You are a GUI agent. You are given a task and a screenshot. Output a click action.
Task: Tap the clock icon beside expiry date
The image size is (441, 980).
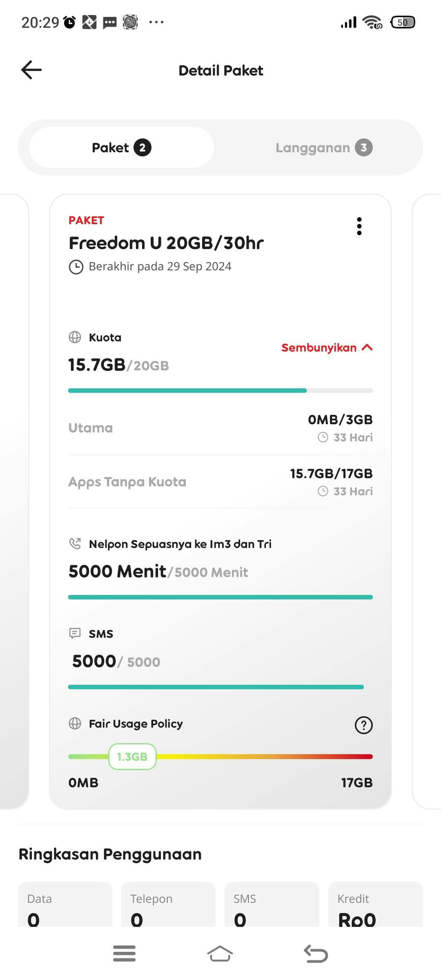pos(76,267)
